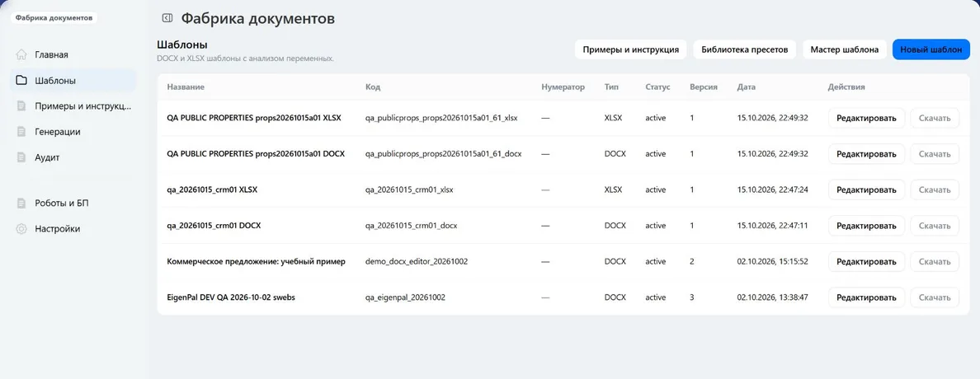Viewport: 980px width, 379px height.
Task: Click Коммерческое предложение: учебный пример name
Action: pyautogui.click(x=256, y=261)
